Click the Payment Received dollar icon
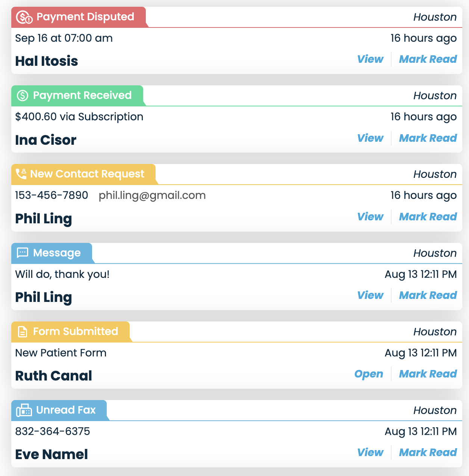Image resolution: width=469 pixels, height=476 pixels. click(23, 96)
